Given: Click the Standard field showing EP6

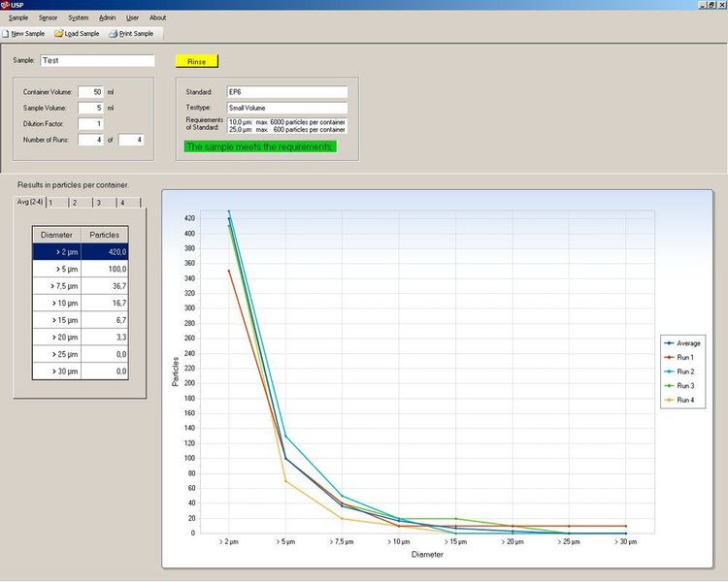Looking at the screenshot, I should 287,92.
